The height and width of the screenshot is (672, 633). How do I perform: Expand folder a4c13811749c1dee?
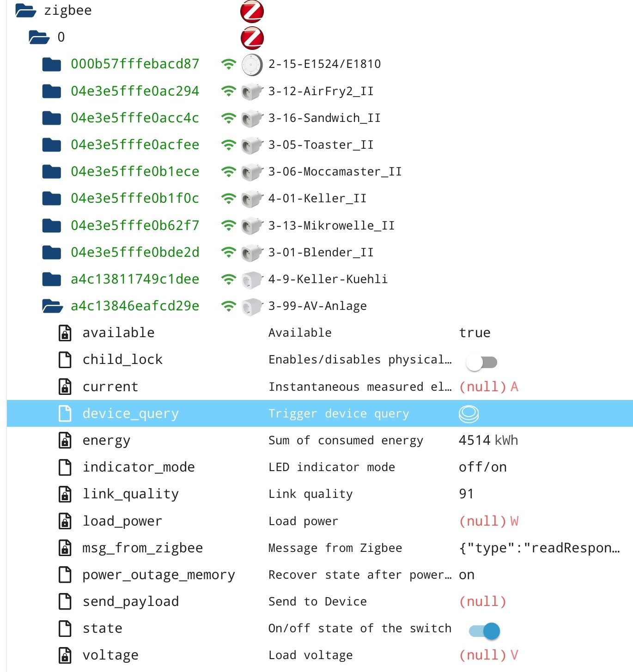tap(51, 279)
